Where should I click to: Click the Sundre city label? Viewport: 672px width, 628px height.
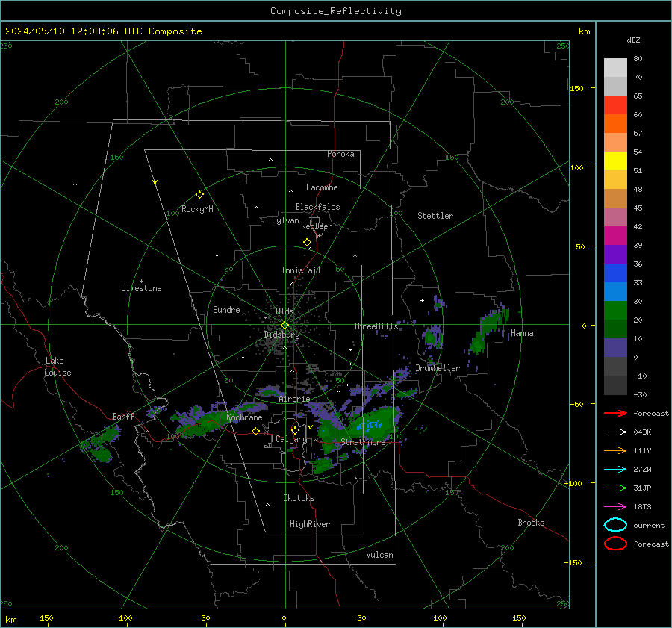(x=226, y=310)
